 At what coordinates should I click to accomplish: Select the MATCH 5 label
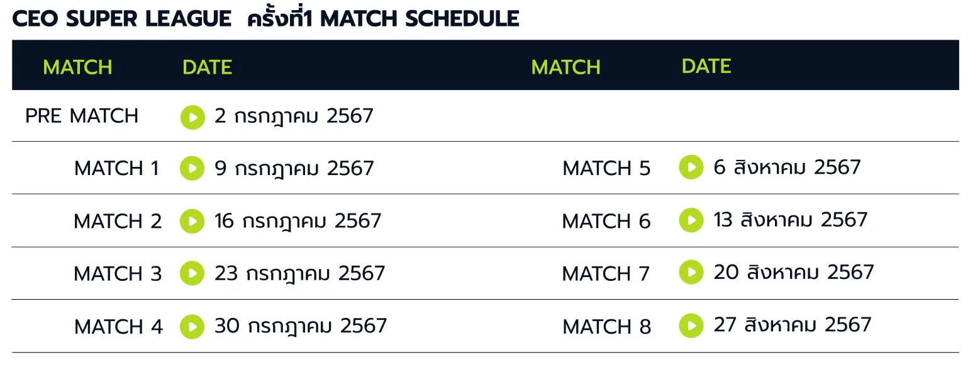[606, 168]
